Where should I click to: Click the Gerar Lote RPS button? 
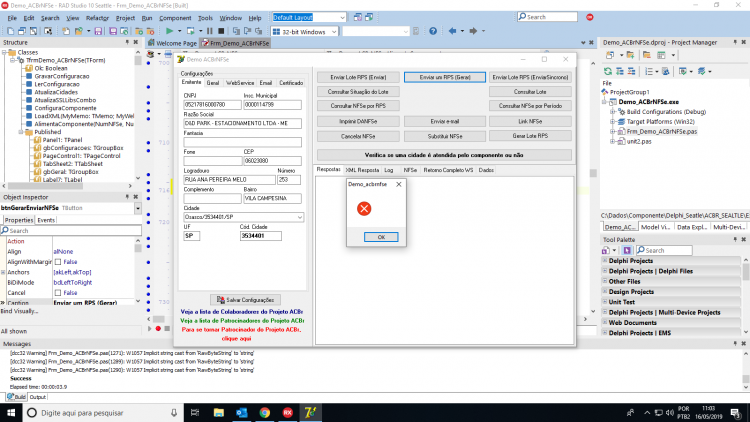coord(530,136)
